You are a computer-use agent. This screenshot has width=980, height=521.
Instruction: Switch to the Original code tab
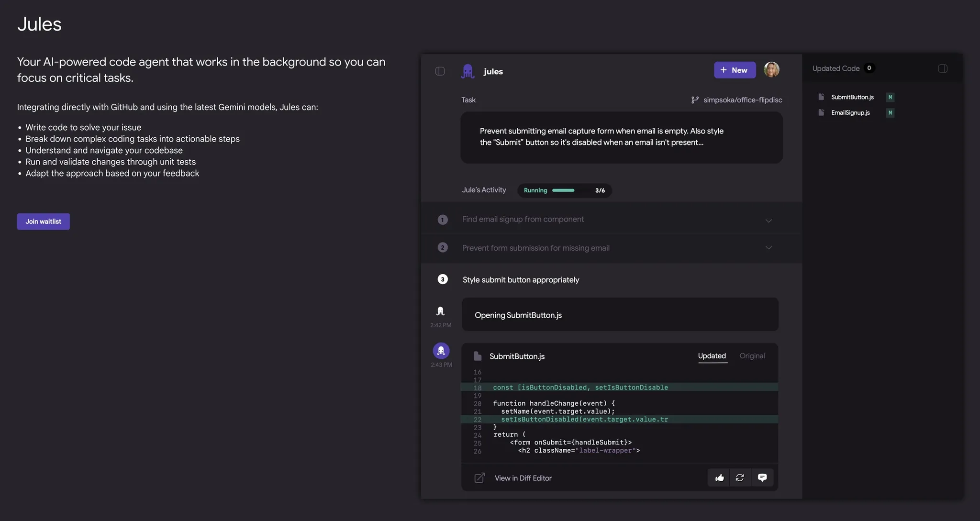[x=752, y=356]
